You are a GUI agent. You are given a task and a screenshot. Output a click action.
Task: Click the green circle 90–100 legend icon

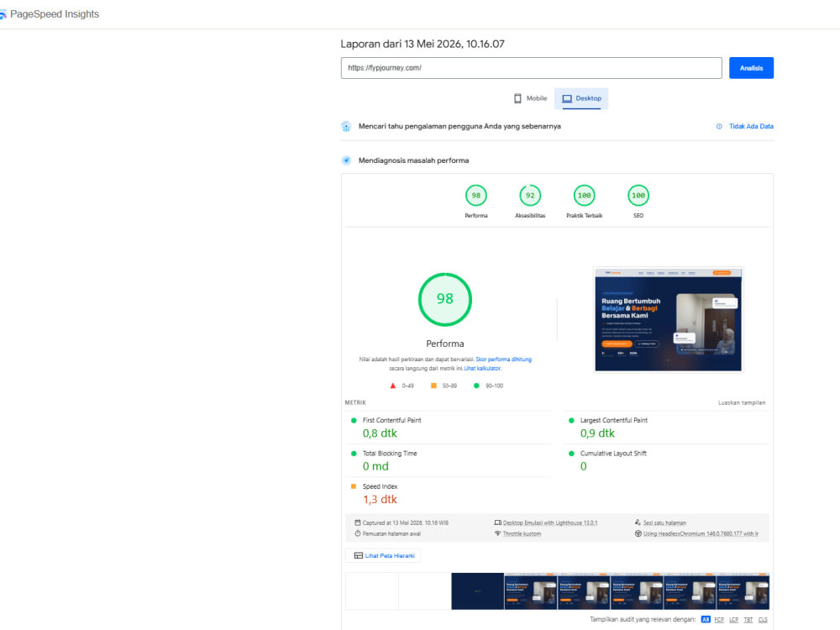pyautogui.click(x=476, y=386)
